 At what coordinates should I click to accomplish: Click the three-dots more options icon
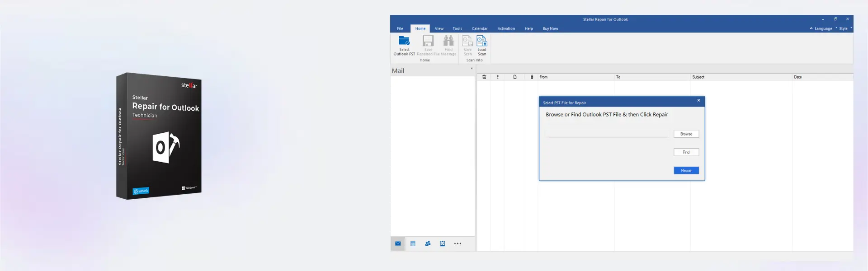(x=458, y=243)
